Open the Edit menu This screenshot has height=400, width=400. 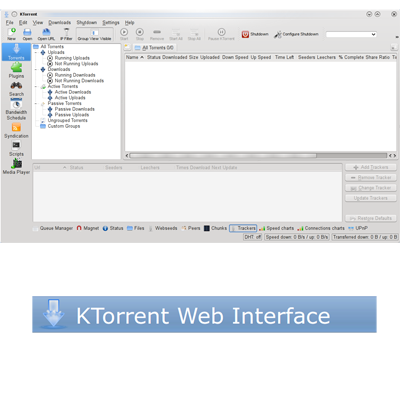click(23, 23)
